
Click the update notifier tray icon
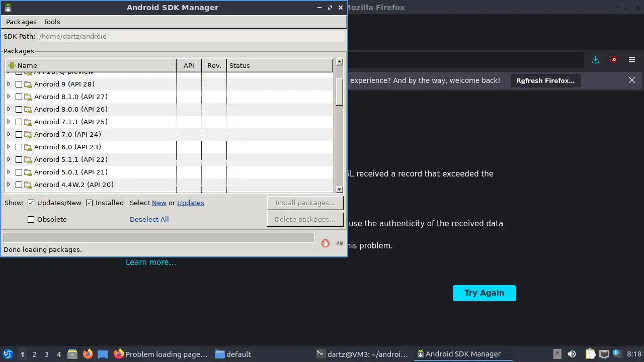(616, 354)
